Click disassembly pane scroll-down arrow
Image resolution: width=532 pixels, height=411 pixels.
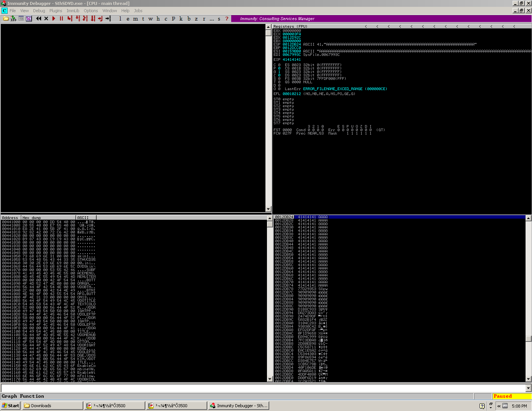click(268, 209)
